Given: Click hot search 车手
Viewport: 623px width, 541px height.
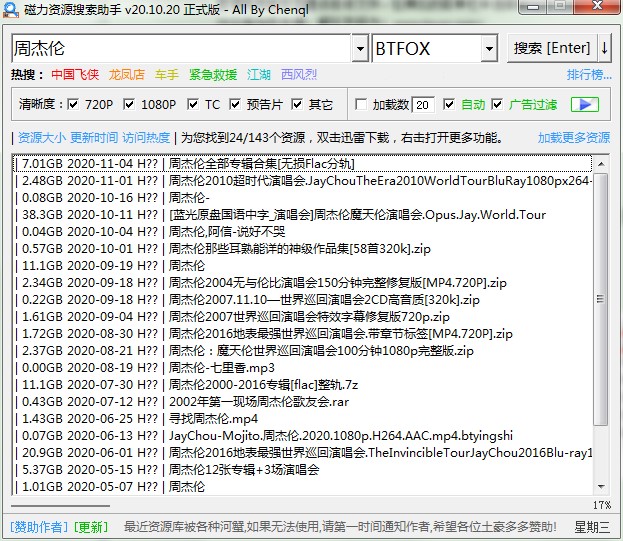Looking at the screenshot, I should pyautogui.click(x=167, y=75).
